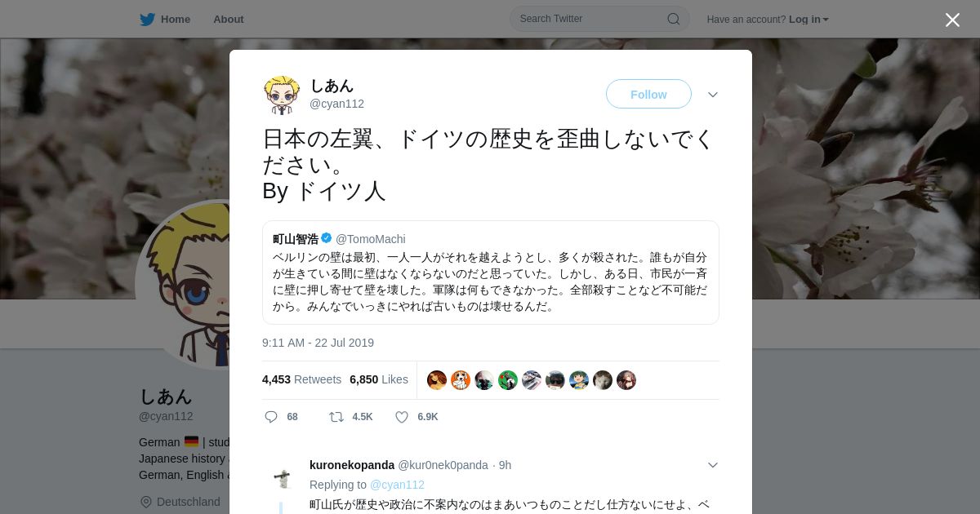Screen dimensions: 980x514
Task: Click the verified badge beside 町山智浩
Action: pyautogui.click(x=327, y=238)
